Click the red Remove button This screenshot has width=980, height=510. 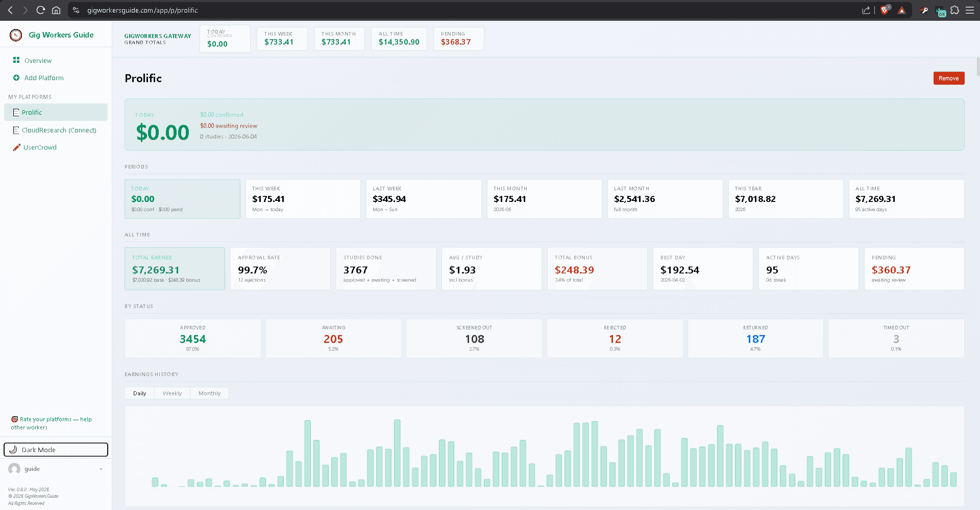[948, 78]
